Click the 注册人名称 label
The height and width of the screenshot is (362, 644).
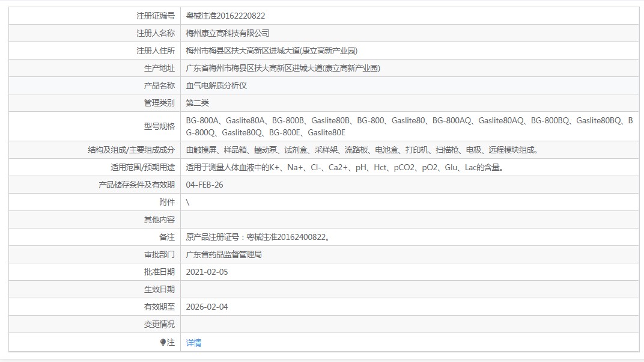[x=156, y=33]
